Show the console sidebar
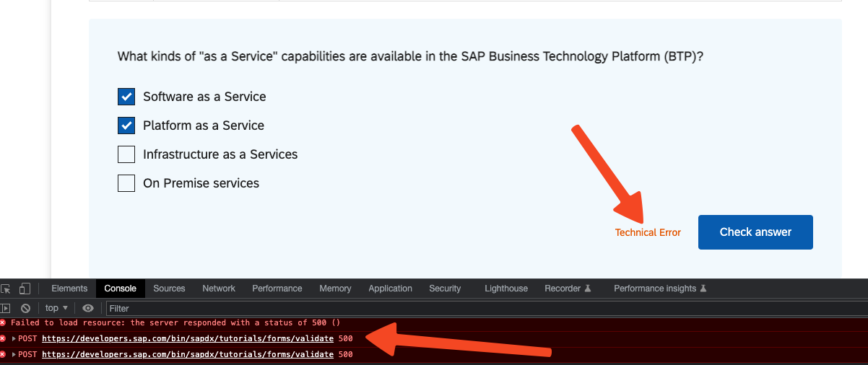Image resolution: width=868 pixels, height=365 pixels. pyautogui.click(x=6, y=308)
